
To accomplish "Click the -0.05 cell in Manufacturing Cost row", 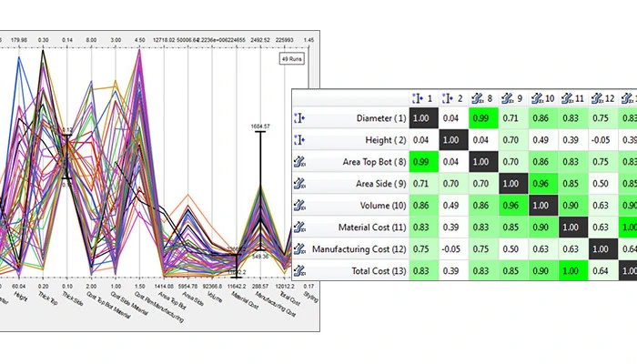I will pos(453,249).
